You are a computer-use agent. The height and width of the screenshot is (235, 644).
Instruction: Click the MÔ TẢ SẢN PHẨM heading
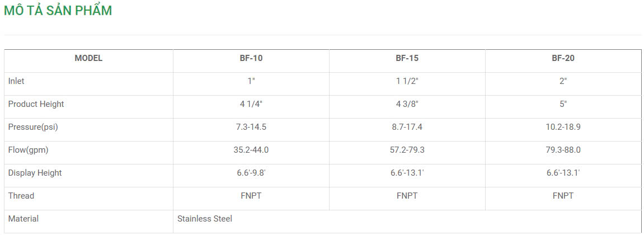(58, 11)
